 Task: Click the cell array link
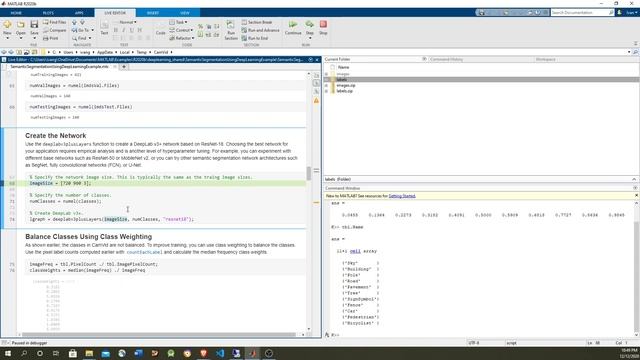click(355, 251)
